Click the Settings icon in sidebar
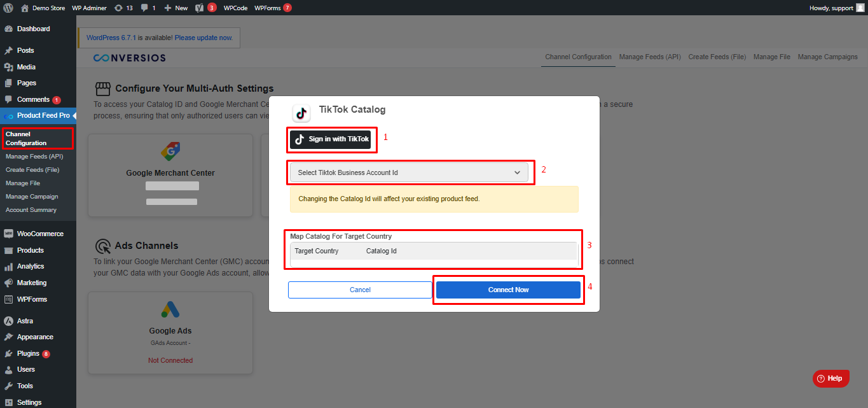The image size is (868, 408). point(9,402)
